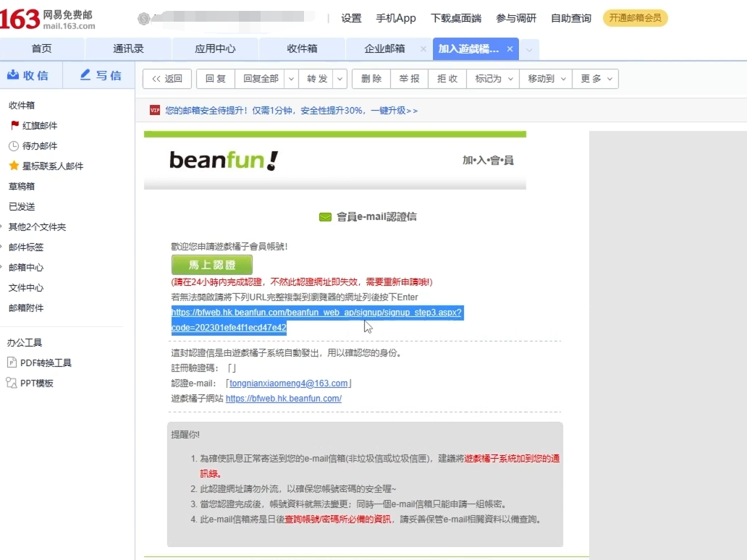Viewport: 747px width, 560px height.
Task: Switch to the Inbox tab
Action: click(x=302, y=49)
